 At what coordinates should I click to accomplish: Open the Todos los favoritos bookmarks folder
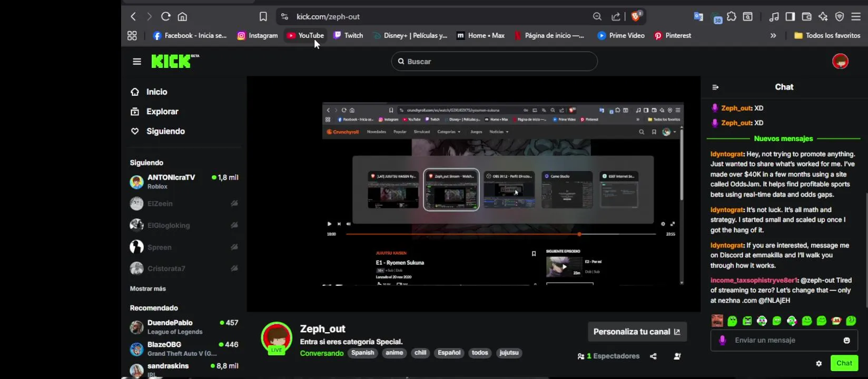coord(827,36)
